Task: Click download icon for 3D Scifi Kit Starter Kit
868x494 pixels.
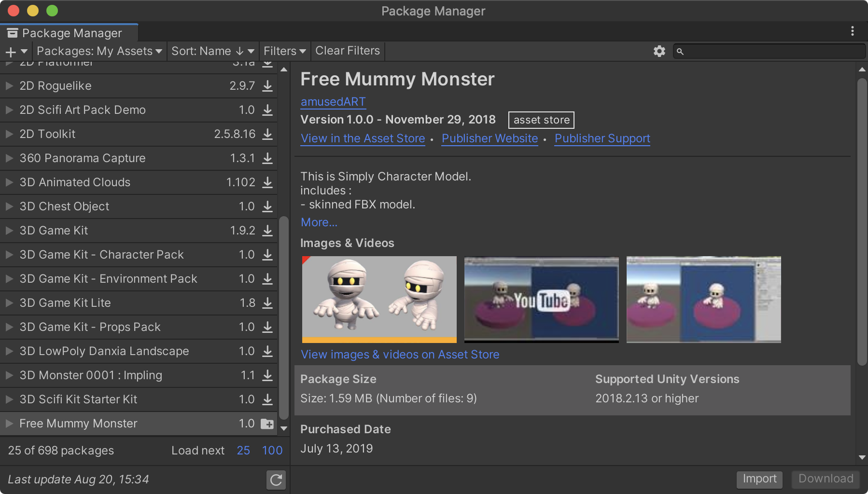Action: pos(267,399)
